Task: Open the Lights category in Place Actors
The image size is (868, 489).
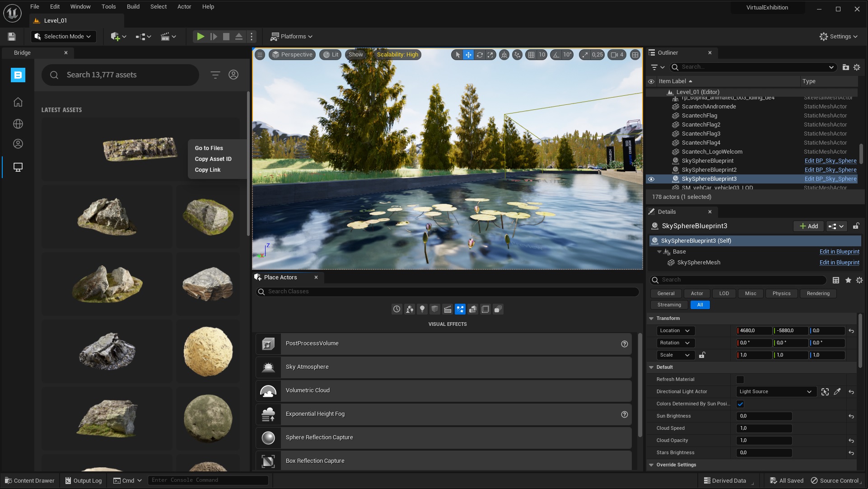Action: (x=422, y=309)
